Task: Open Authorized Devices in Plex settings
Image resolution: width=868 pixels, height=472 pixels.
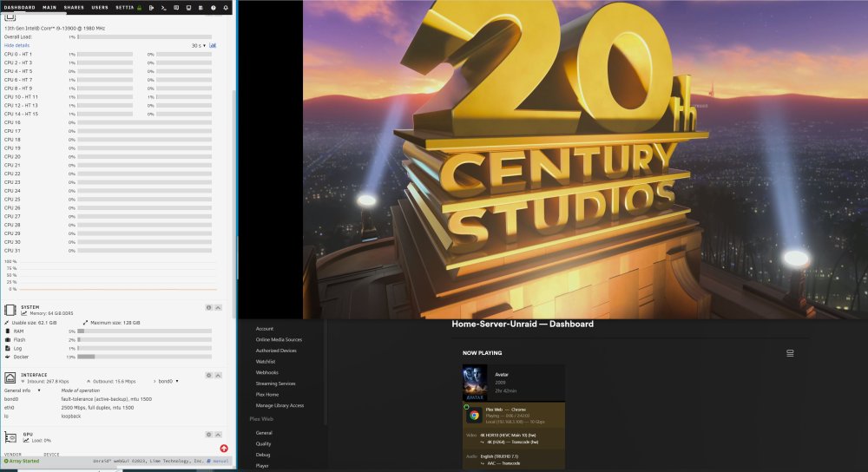Action: point(276,351)
